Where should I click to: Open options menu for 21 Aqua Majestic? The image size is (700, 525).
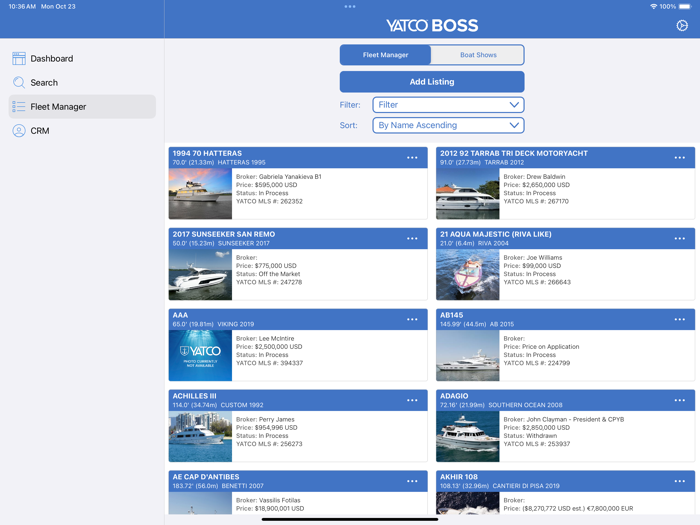click(x=679, y=238)
